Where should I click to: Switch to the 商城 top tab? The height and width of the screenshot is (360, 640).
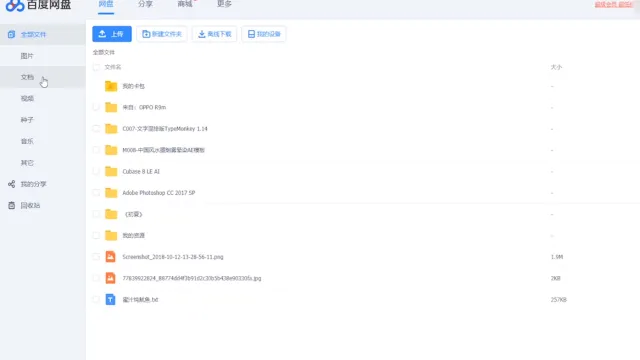[185, 4]
